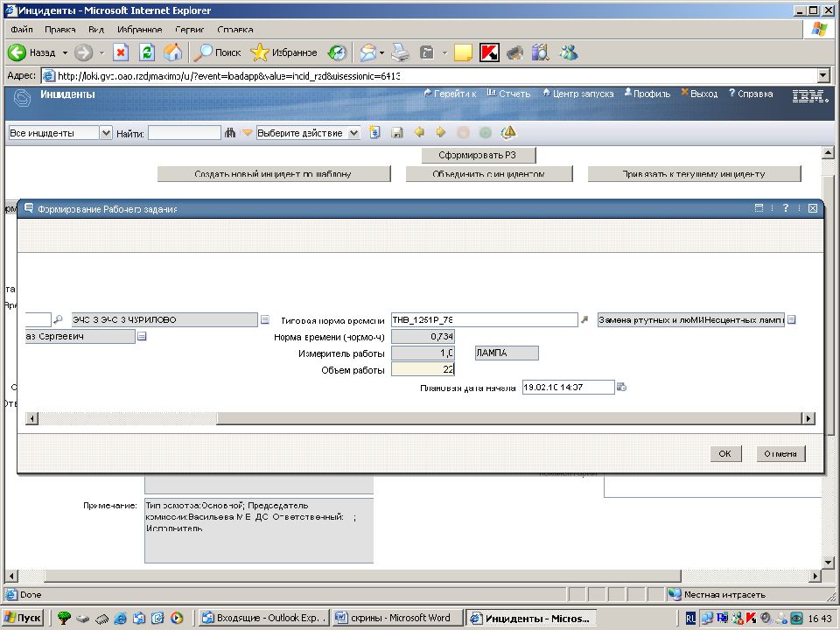The height and width of the screenshot is (630, 840).
Task: Open the Правка menu
Action: (x=59, y=30)
